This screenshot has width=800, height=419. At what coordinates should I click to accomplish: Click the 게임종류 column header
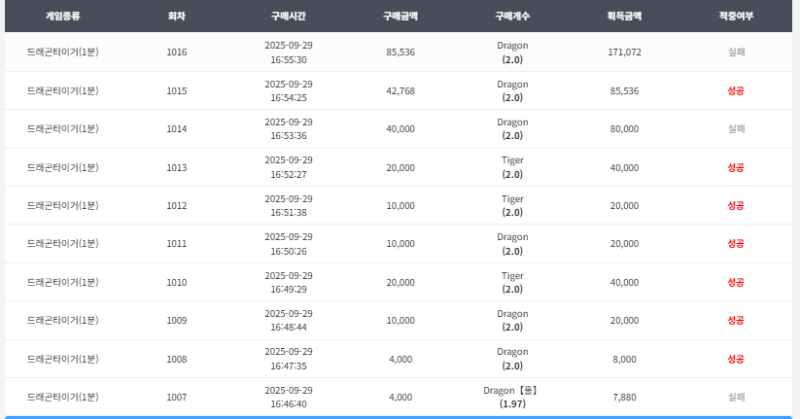coord(63,17)
